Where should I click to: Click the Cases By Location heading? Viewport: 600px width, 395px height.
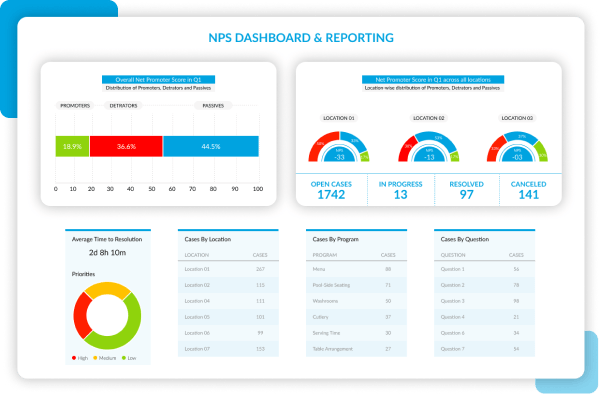pyautogui.click(x=208, y=239)
